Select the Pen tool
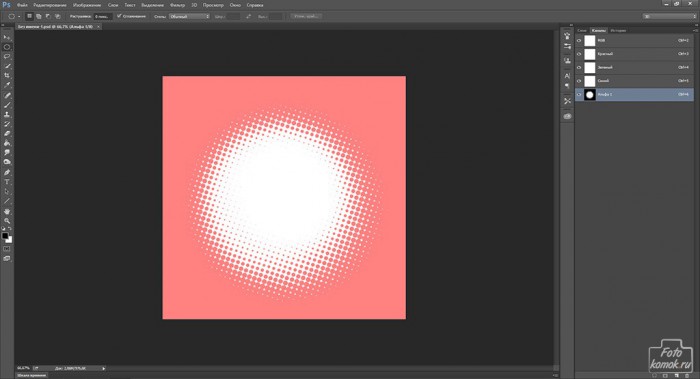The image size is (700, 379). coord(7,172)
